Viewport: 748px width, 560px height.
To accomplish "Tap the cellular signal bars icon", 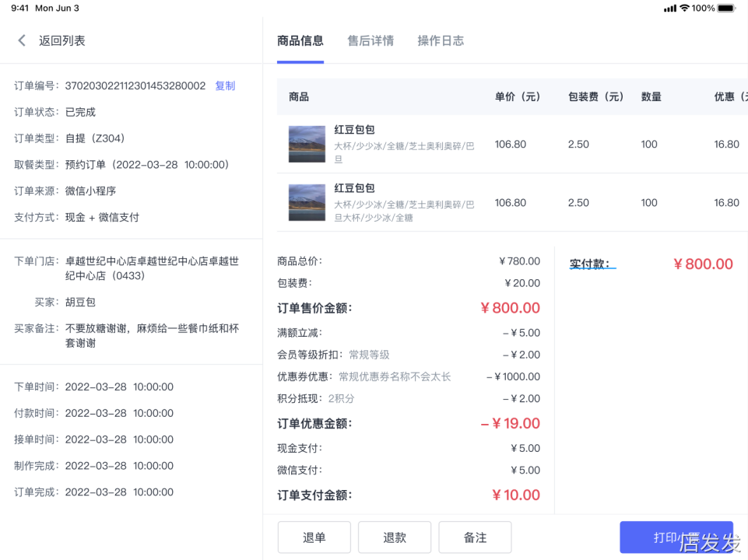I will tap(670, 8).
